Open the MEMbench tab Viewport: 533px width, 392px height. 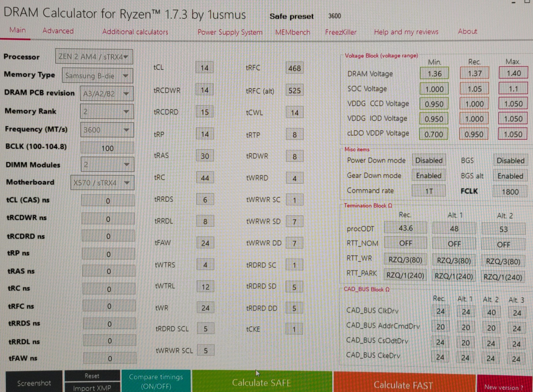pyautogui.click(x=293, y=32)
